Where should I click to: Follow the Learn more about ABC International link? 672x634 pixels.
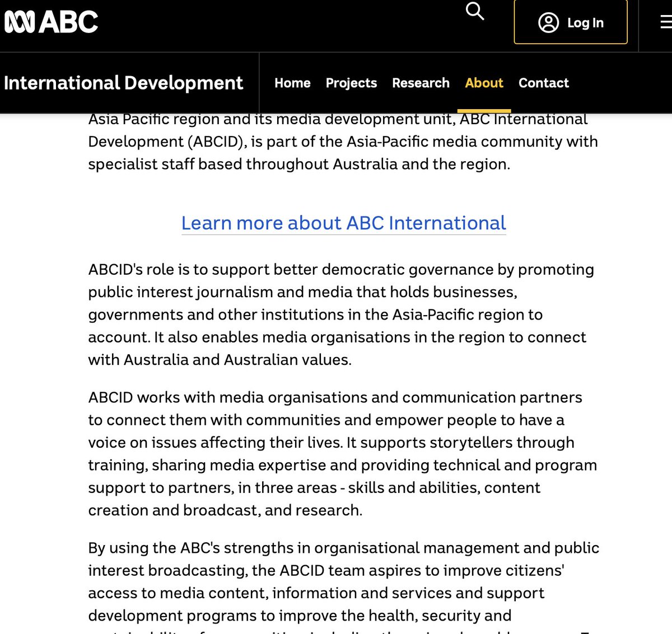click(343, 223)
